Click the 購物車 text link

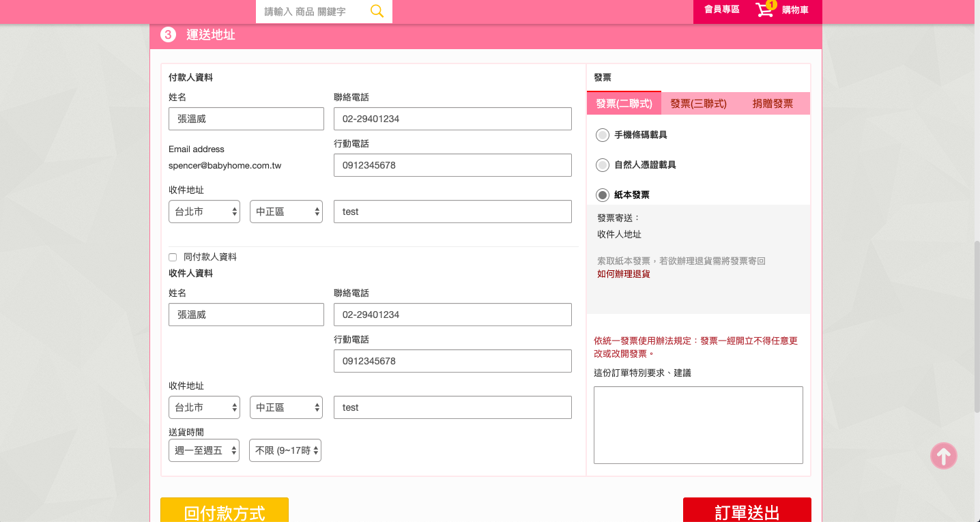coord(795,10)
